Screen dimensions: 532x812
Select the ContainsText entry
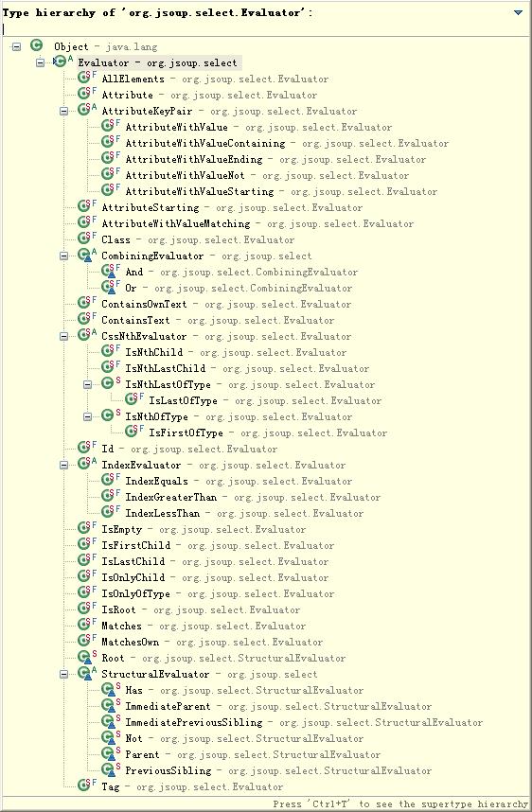coord(218,320)
